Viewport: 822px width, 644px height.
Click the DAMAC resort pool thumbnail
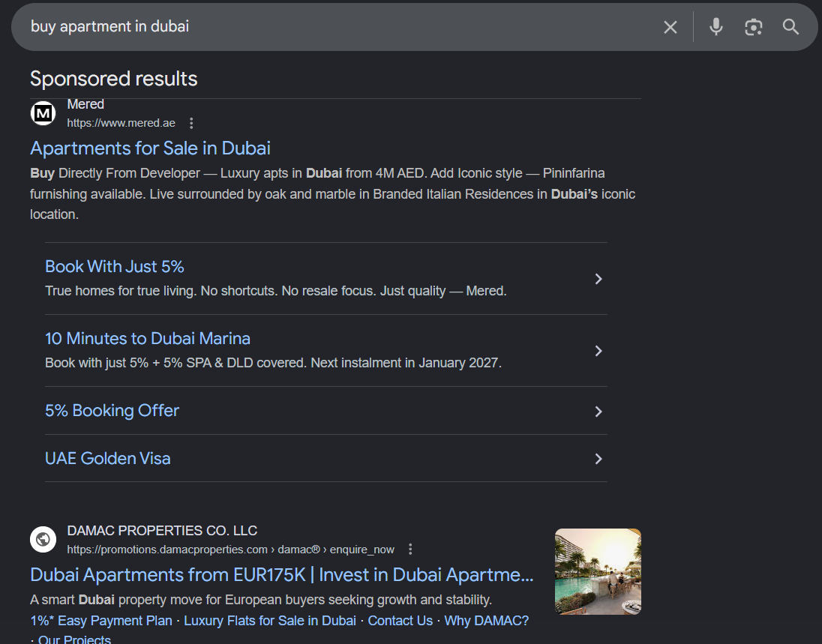tap(598, 571)
